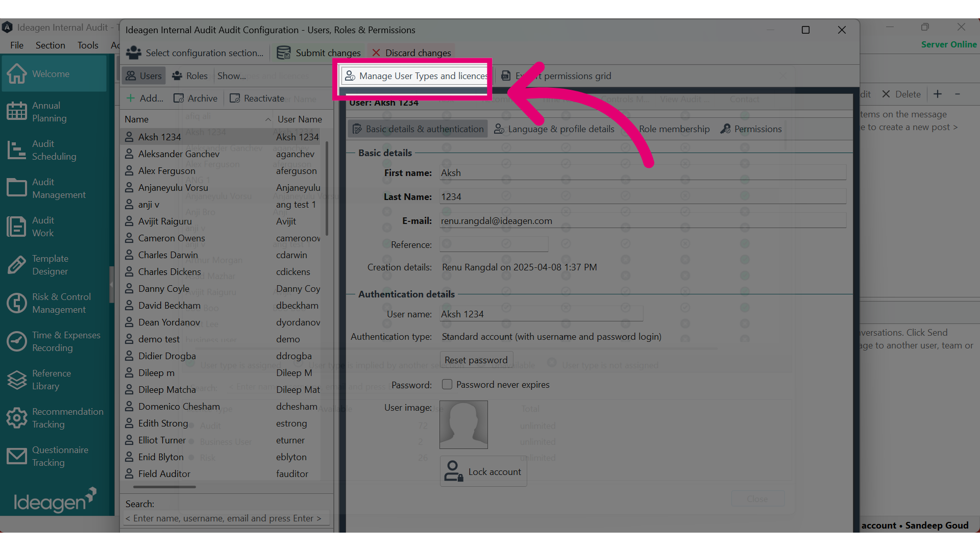Select user Edith Strong
The image size is (980, 551).
220,423
